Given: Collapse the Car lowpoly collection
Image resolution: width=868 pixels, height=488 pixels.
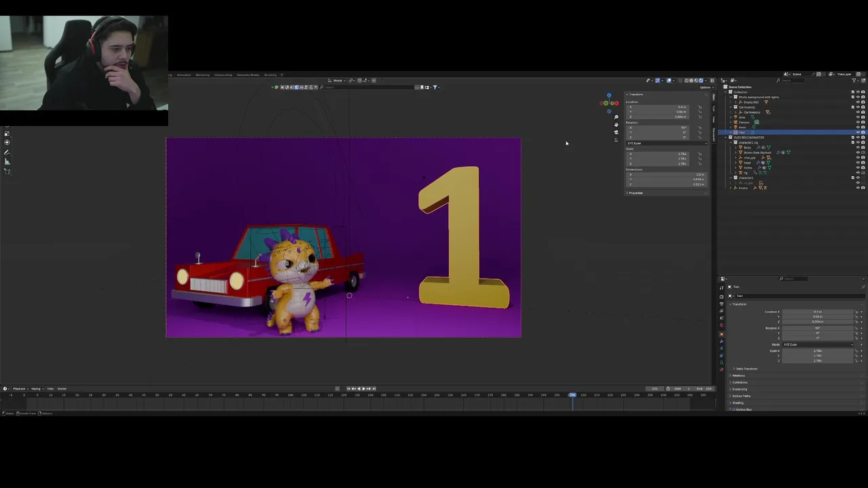Looking at the screenshot, I should 730,107.
